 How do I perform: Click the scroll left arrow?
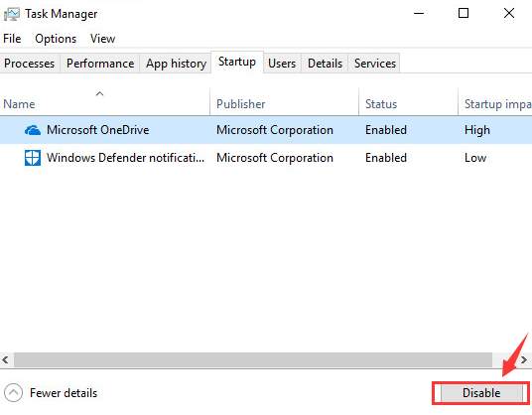tap(5, 359)
